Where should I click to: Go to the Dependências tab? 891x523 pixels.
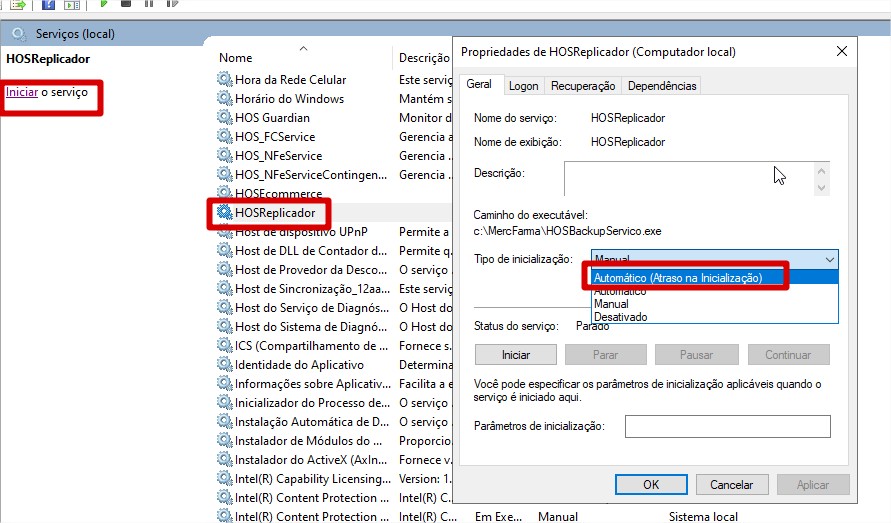click(x=662, y=86)
